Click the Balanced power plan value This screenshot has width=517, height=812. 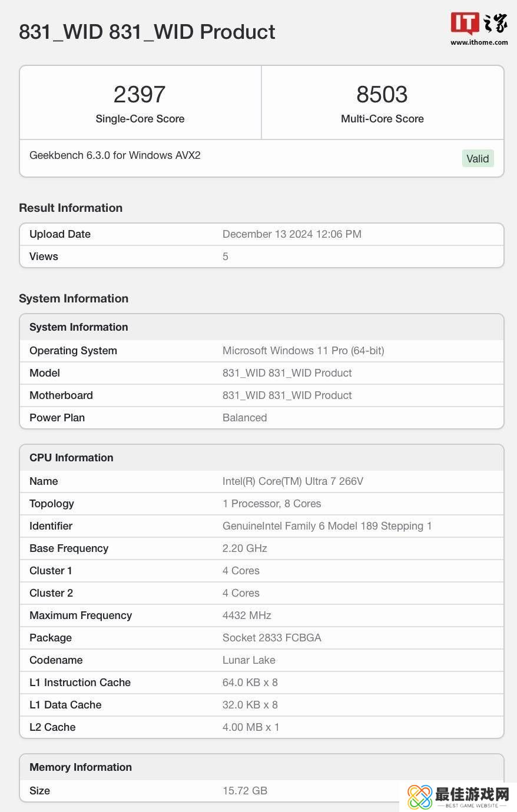click(244, 418)
